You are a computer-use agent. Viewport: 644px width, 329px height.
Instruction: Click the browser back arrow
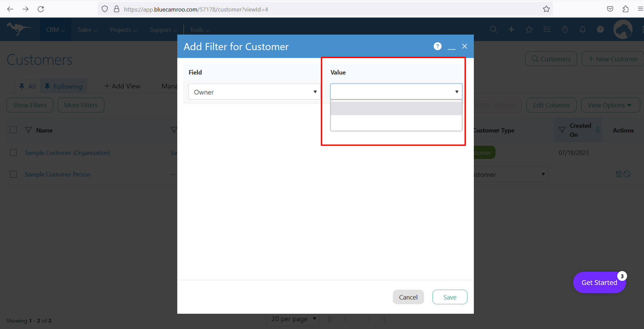(x=10, y=9)
